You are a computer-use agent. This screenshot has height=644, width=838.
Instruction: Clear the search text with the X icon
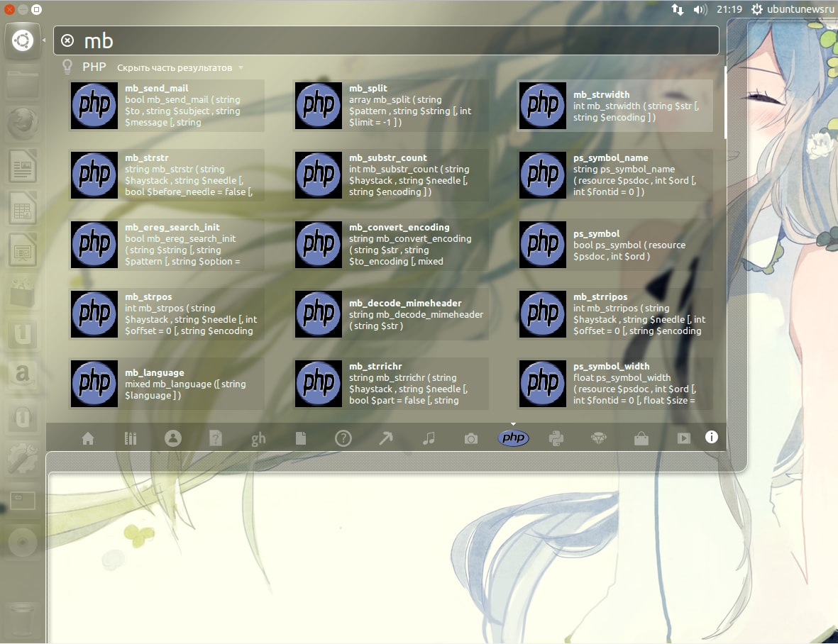pyautogui.click(x=67, y=40)
